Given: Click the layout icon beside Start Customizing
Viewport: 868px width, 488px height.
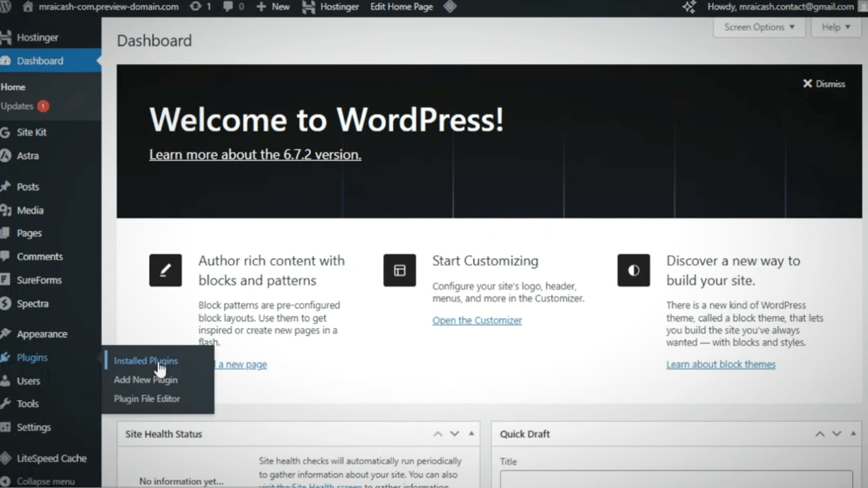Looking at the screenshot, I should (400, 270).
